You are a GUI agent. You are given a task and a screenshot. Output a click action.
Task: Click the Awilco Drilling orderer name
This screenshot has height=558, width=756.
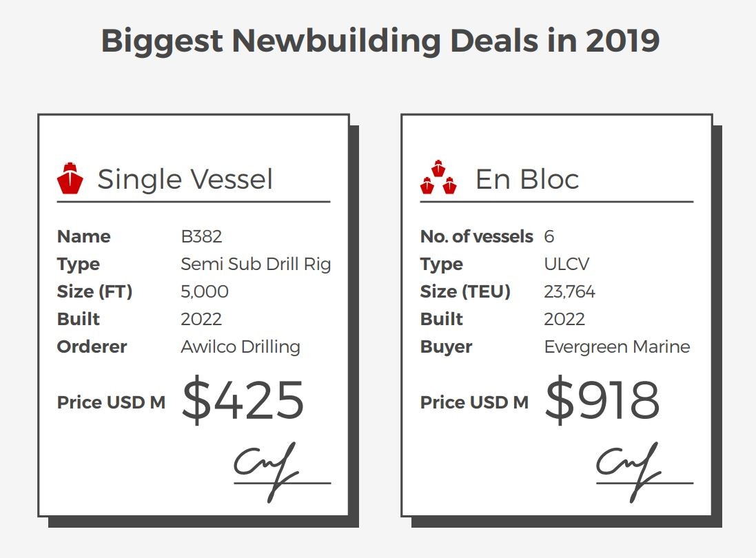click(x=241, y=347)
